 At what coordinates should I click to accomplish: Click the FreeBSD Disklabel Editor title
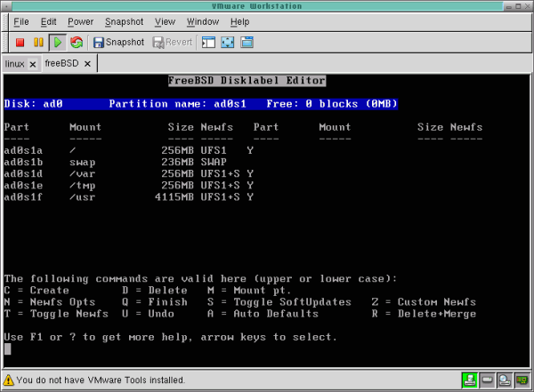(x=247, y=81)
